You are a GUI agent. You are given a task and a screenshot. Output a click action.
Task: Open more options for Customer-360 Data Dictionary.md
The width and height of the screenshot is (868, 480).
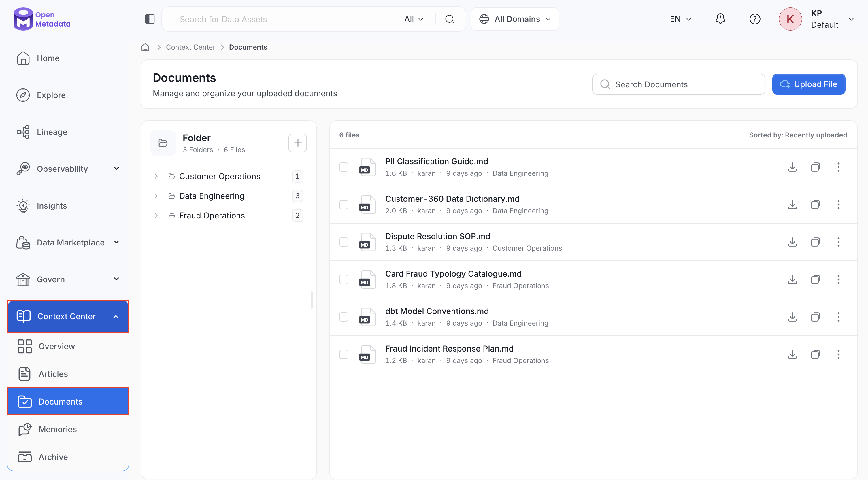pyautogui.click(x=838, y=205)
